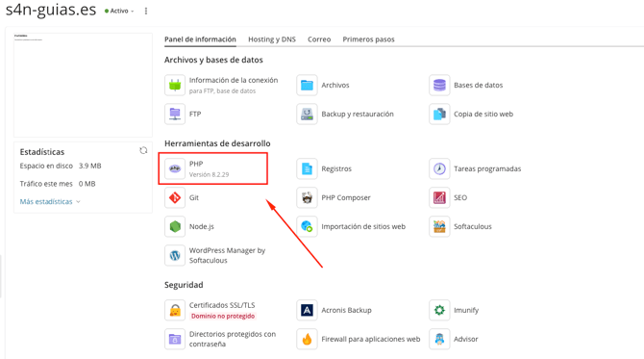Select the Panel de información tab
Image resolution: width=644 pixels, height=359 pixels.
(x=200, y=39)
